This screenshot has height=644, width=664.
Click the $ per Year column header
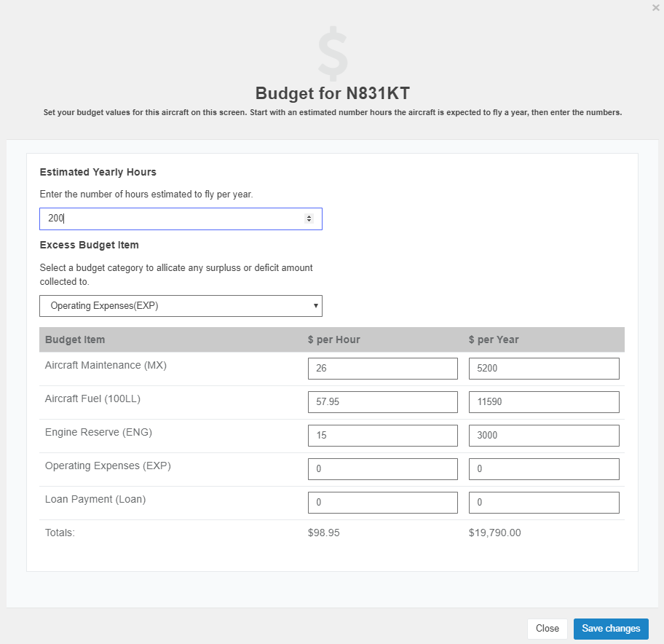point(494,339)
